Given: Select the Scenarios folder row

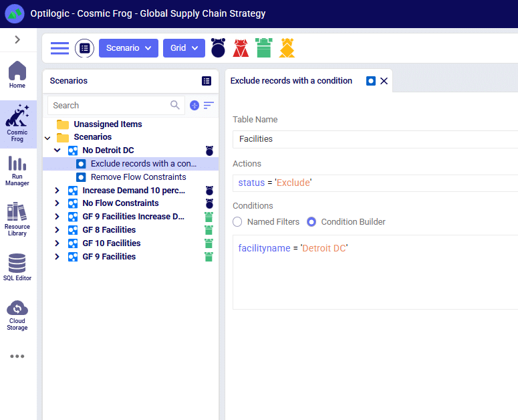Looking at the screenshot, I should click(131, 137).
